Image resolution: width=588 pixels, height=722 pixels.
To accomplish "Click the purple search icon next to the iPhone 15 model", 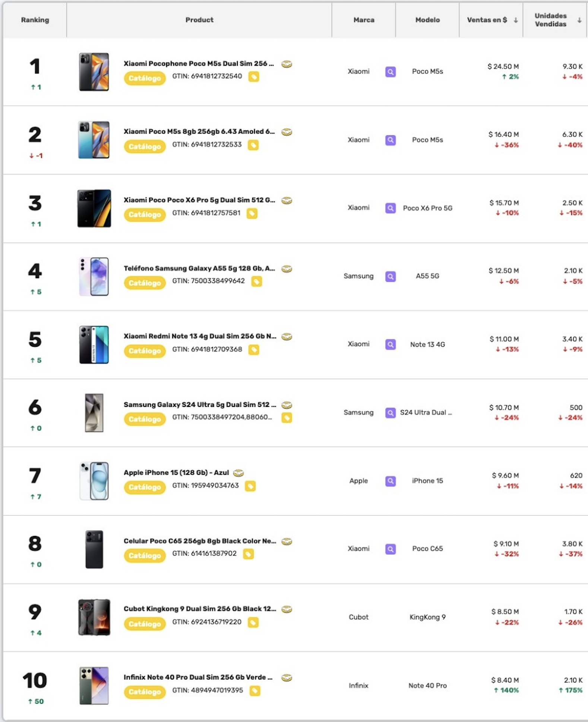I will click(390, 481).
